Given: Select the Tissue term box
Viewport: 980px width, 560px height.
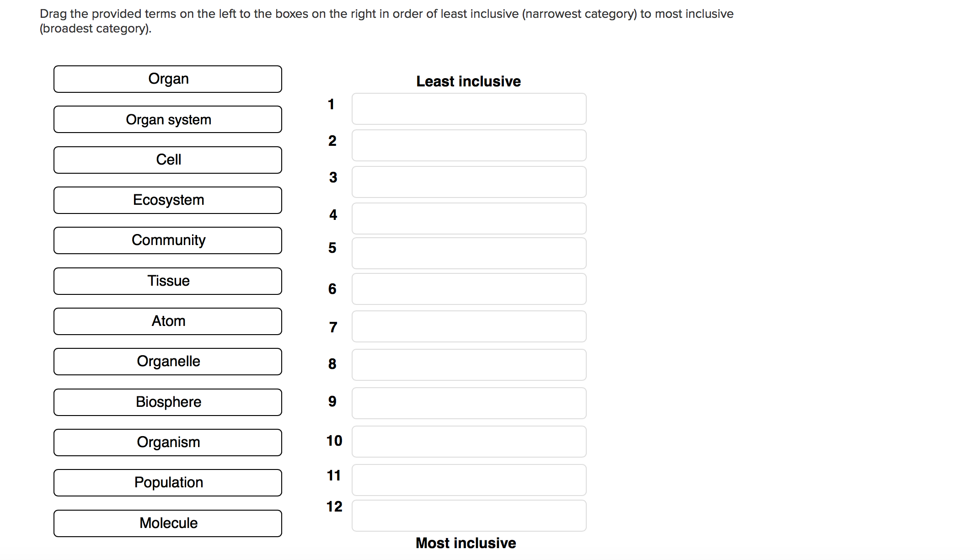Looking at the screenshot, I should tap(168, 281).
